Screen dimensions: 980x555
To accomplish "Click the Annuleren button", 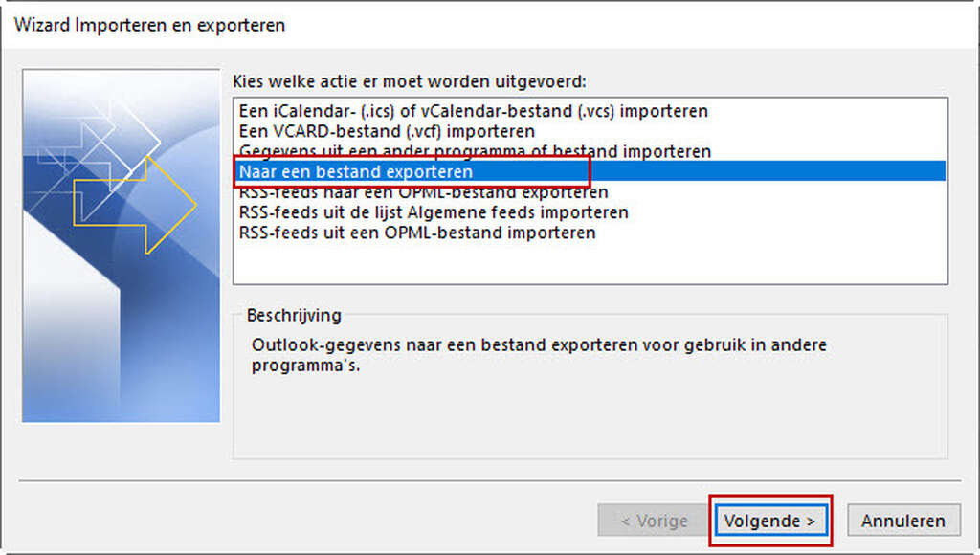I will (x=903, y=521).
